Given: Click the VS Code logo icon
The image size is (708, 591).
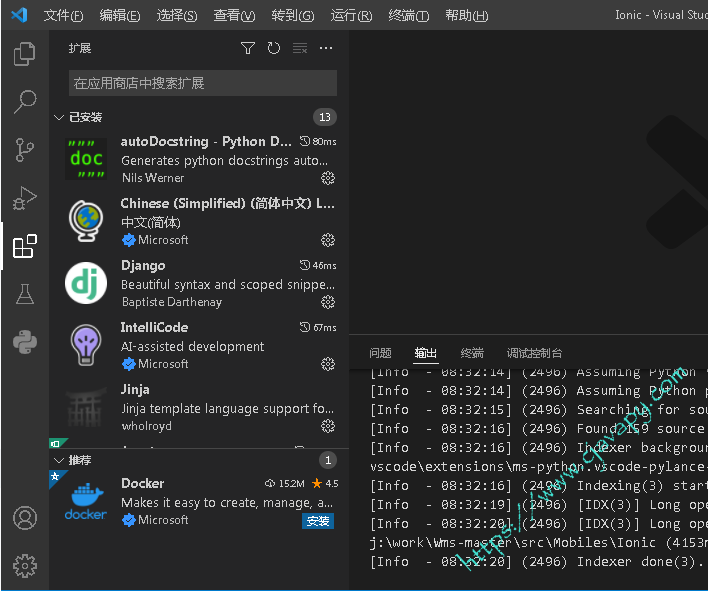Looking at the screenshot, I should pos(19,15).
